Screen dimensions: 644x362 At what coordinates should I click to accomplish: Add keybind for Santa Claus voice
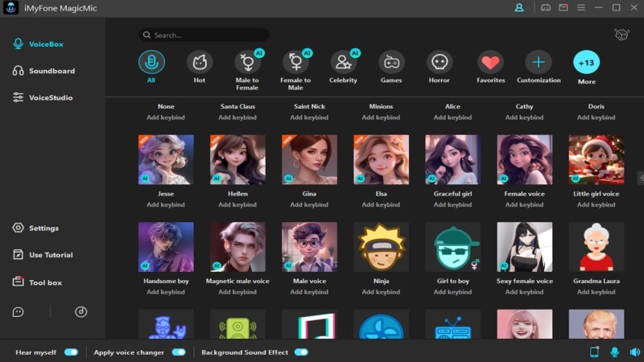click(237, 117)
